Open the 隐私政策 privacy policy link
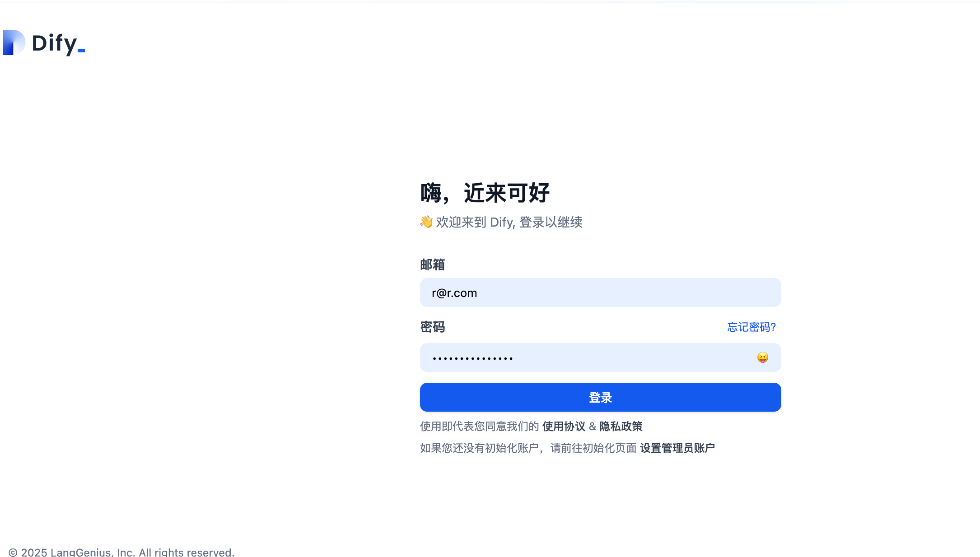The height and width of the screenshot is (557, 980). (621, 426)
